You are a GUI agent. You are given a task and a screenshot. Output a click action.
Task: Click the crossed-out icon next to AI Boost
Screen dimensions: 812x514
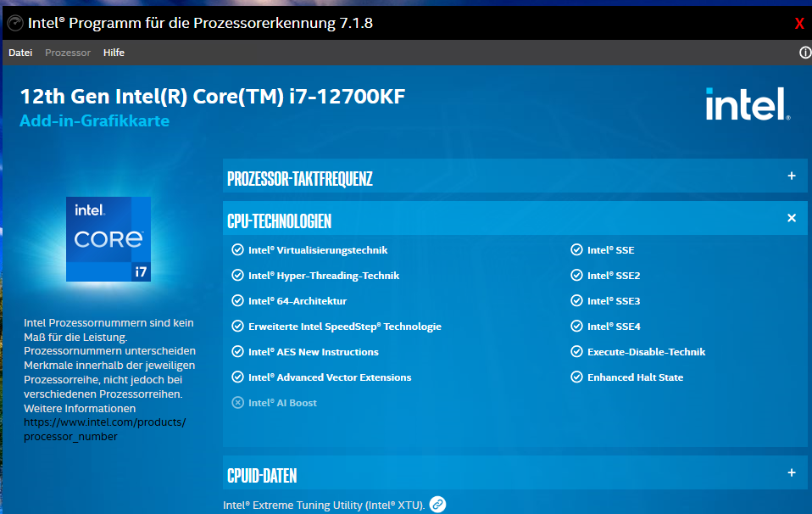click(237, 403)
